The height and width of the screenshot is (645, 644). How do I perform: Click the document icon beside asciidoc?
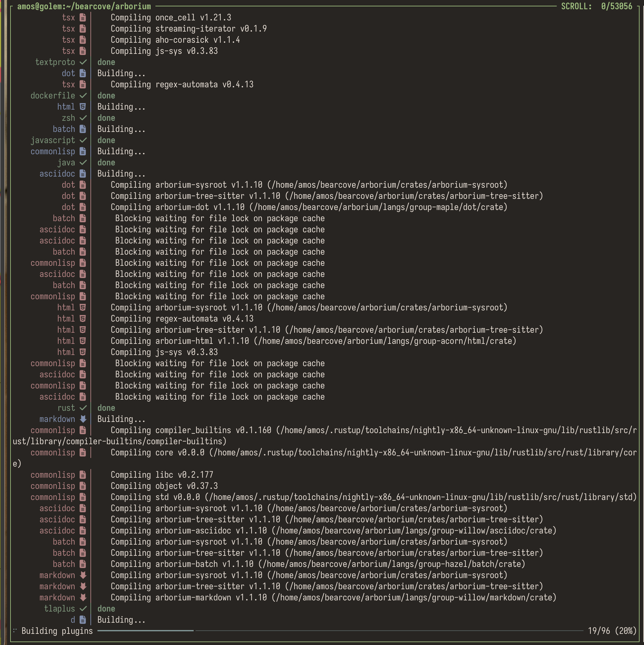click(x=82, y=174)
